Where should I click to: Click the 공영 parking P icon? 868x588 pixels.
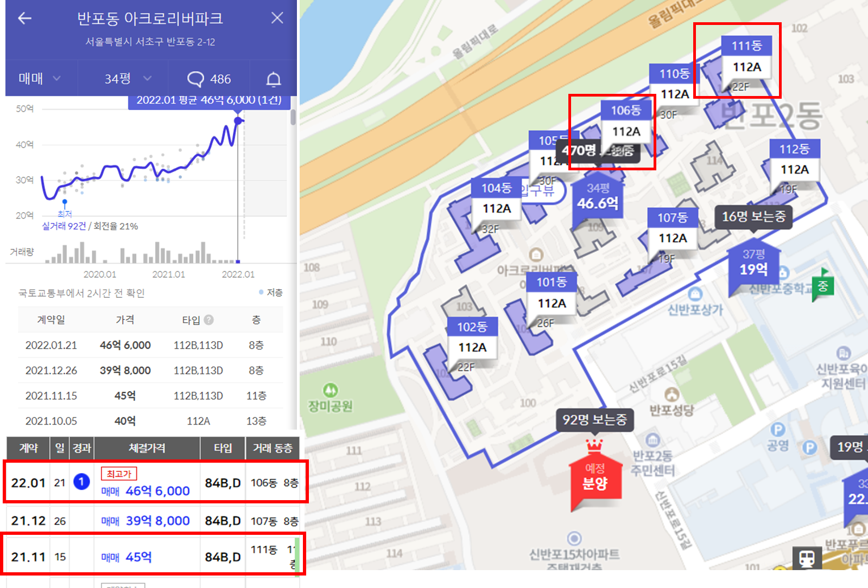(x=778, y=430)
